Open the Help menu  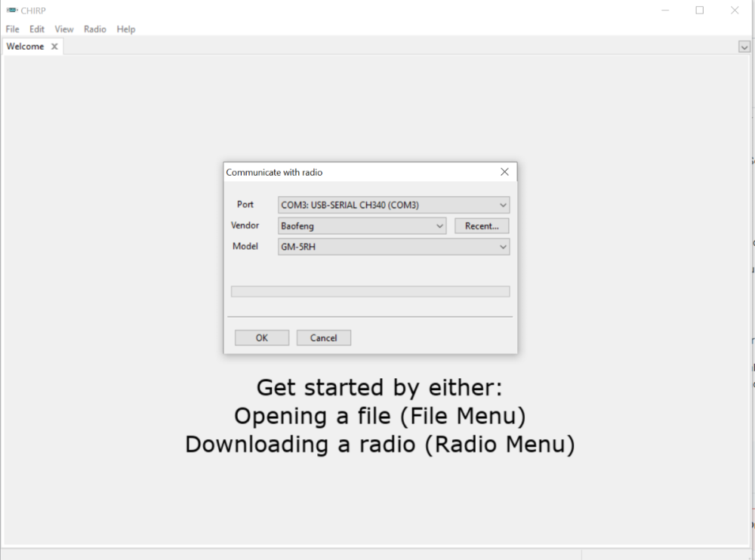[x=125, y=29]
